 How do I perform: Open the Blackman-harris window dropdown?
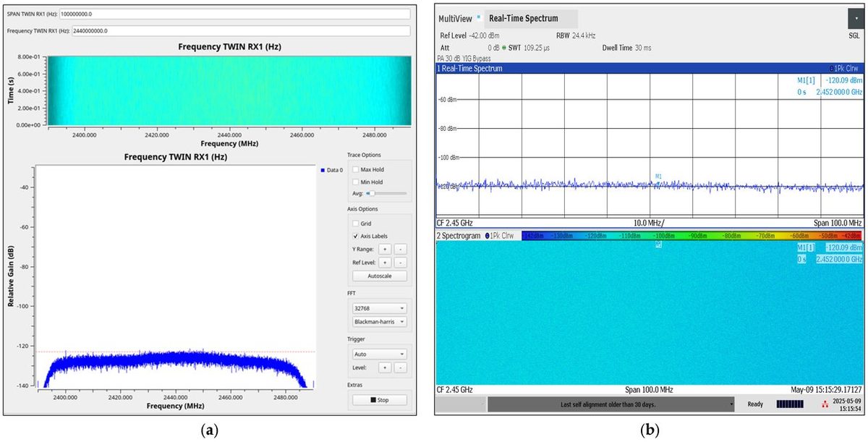pos(379,321)
